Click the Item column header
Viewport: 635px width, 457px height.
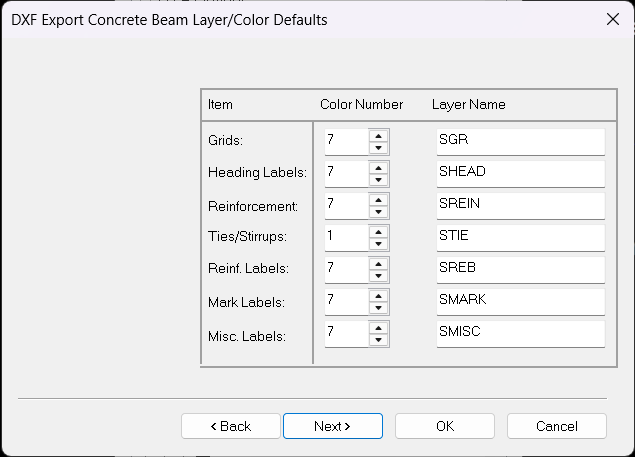[220, 105]
